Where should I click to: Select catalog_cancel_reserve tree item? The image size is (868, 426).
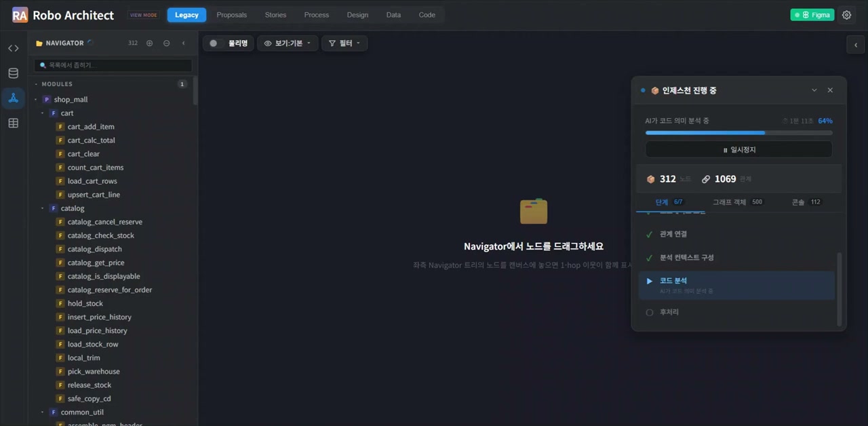105,222
